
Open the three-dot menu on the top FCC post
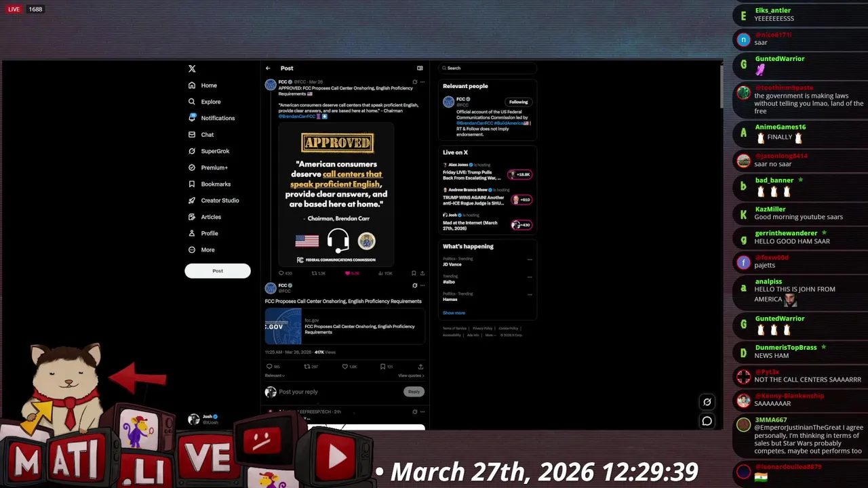pyautogui.click(x=422, y=82)
